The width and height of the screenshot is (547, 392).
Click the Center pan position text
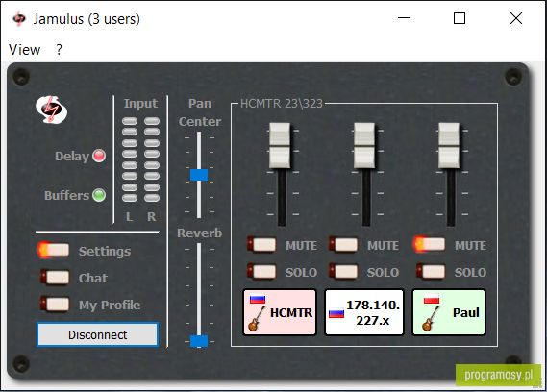pyautogui.click(x=200, y=121)
